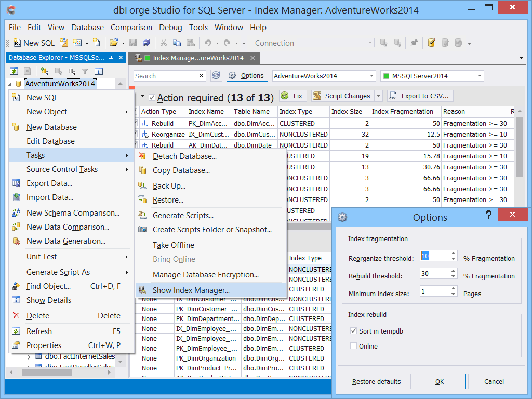Click the Open file folder icon
532x399 pixels.
[x=114, y=43]
